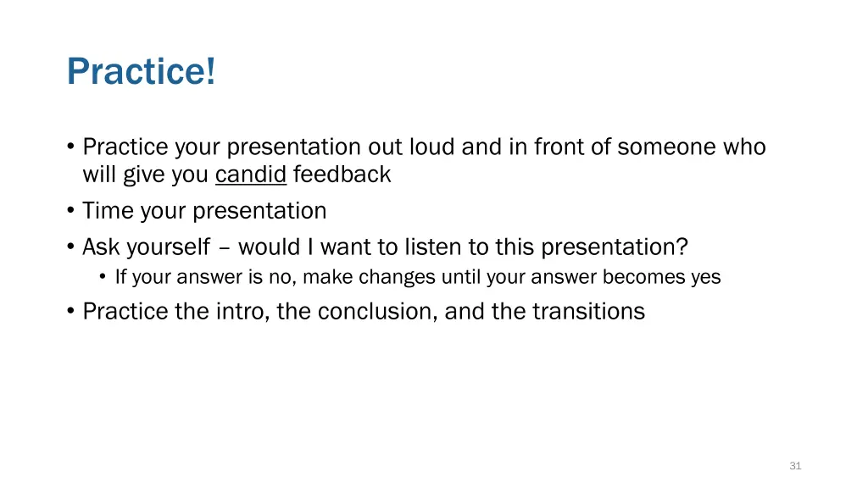This screenshot has width=868, height=488.
Task: Select the underlined word "candid"
Action: click(x=251, y=175)
